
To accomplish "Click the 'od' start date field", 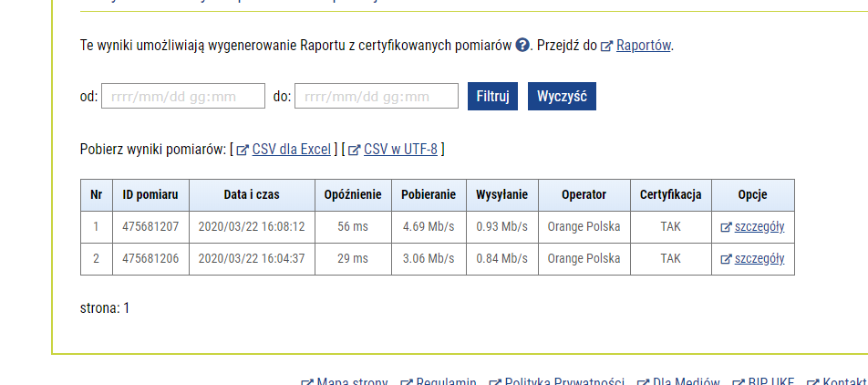I will pos(182,97).
